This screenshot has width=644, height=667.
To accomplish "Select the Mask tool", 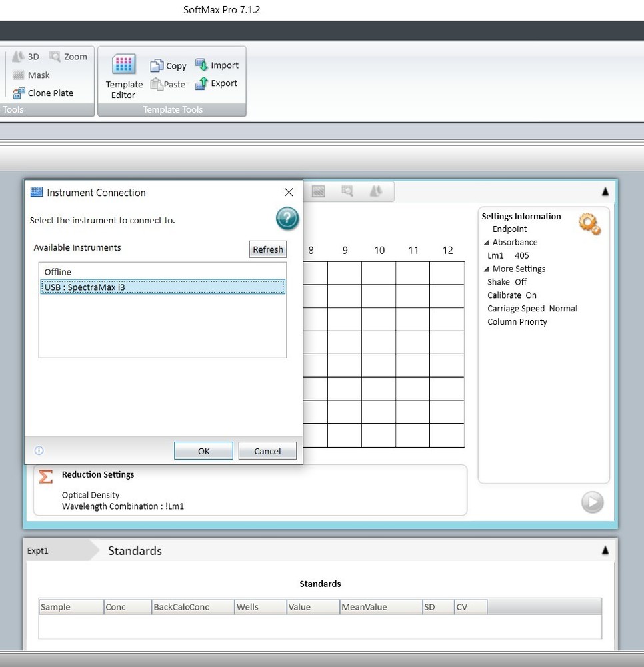I will [31, 75].
